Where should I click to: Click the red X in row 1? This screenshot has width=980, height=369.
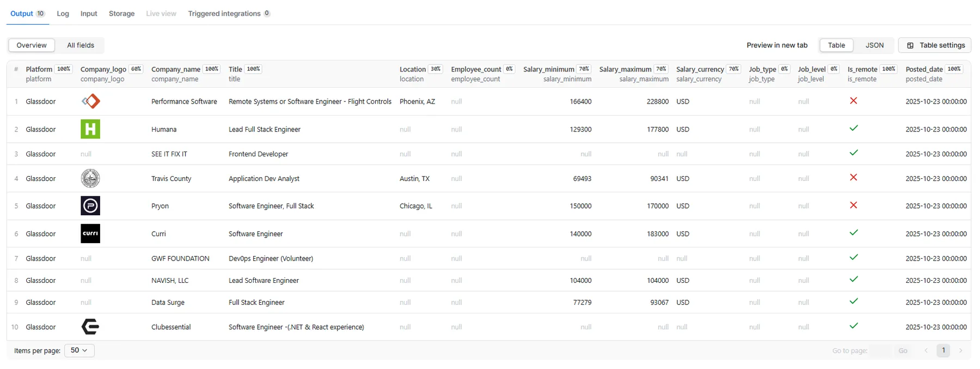[x=853, y=101]
